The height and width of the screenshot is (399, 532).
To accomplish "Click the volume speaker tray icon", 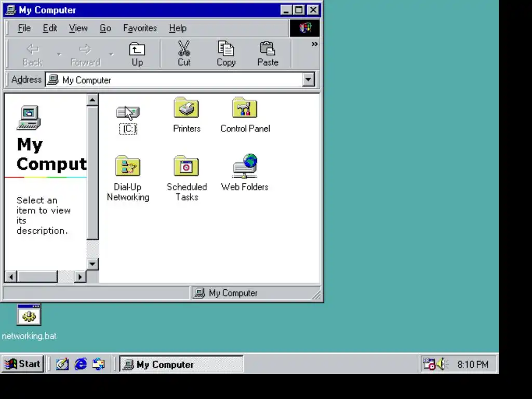I will 441,364.
